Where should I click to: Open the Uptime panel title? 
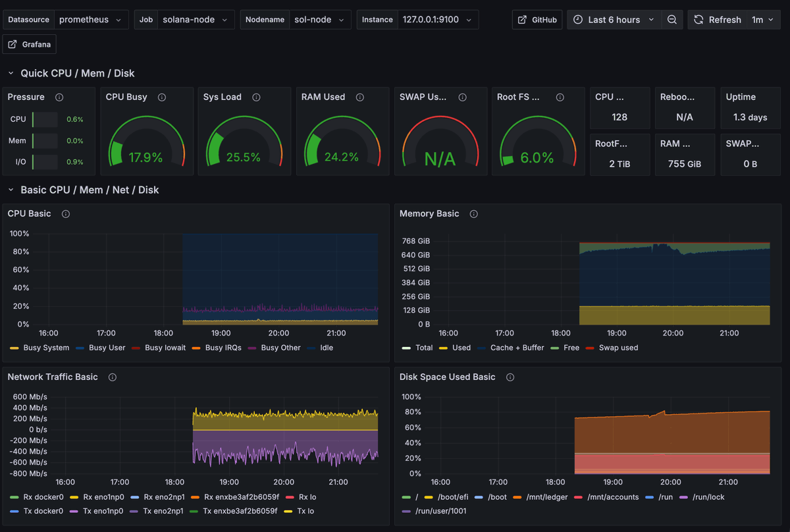pyautogui.click(x=741, y=97)
